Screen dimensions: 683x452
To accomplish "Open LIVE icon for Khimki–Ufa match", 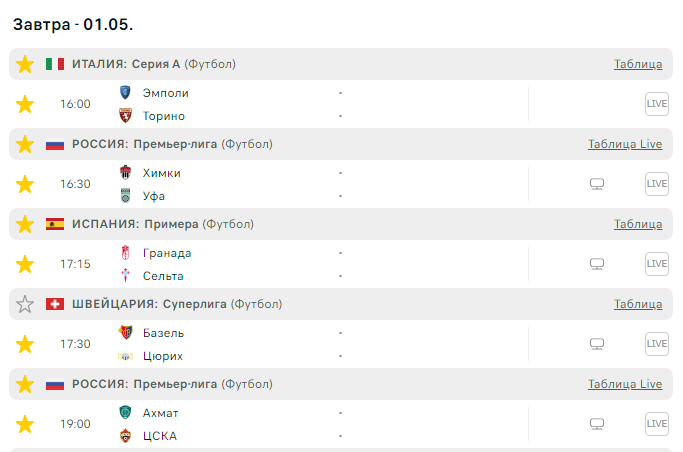I will pos(656,184).
